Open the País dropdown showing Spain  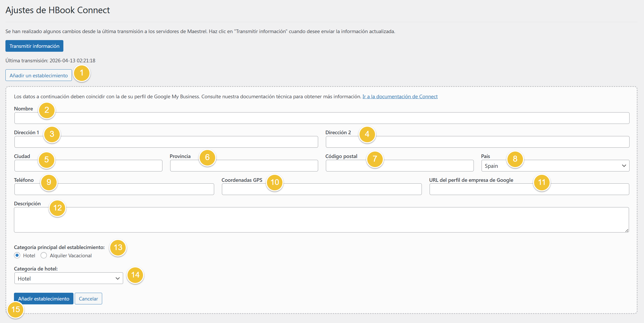555,166
